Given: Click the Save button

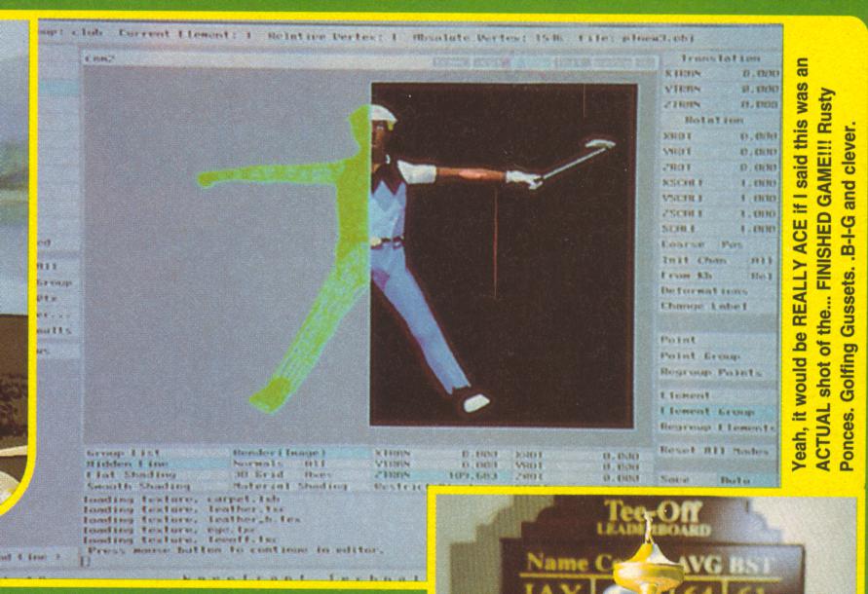Looking at the screenshot, I should tap(674, 480).
